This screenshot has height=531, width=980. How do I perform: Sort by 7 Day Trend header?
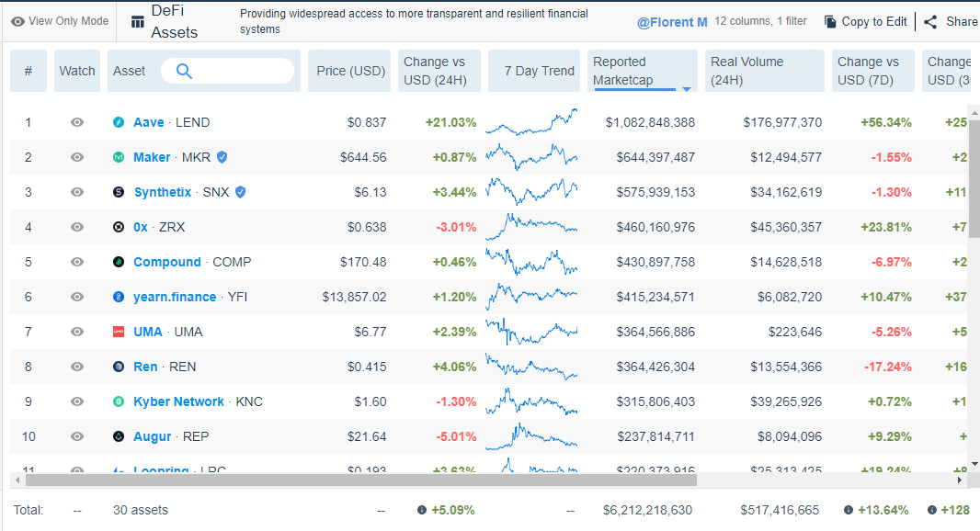pos(534,71)
